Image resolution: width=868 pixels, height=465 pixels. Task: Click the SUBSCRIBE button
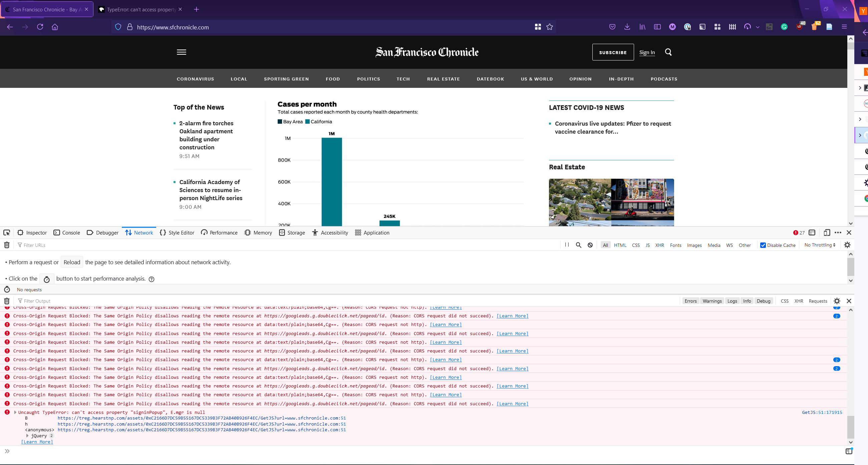pyautogui.click(x=613, y=52)
